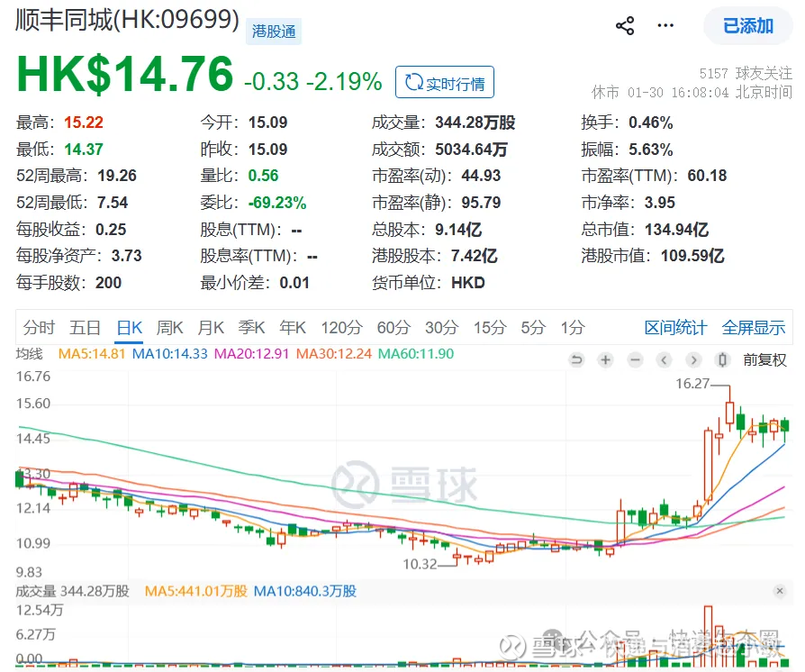Switch to the 5分 chart tab
The width and height of the screenshot is (805, 672).
click(533, 327)
